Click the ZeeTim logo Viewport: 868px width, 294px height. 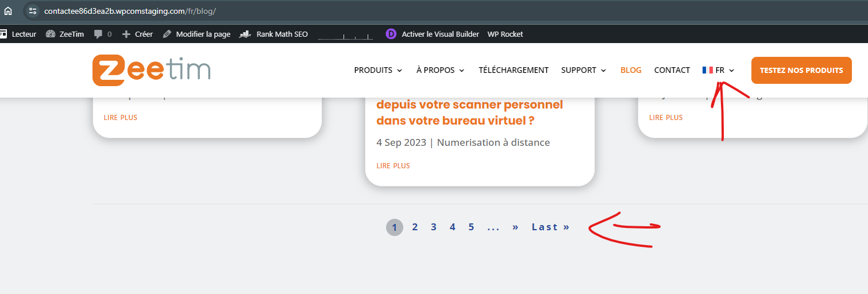(x=152, y=70)
